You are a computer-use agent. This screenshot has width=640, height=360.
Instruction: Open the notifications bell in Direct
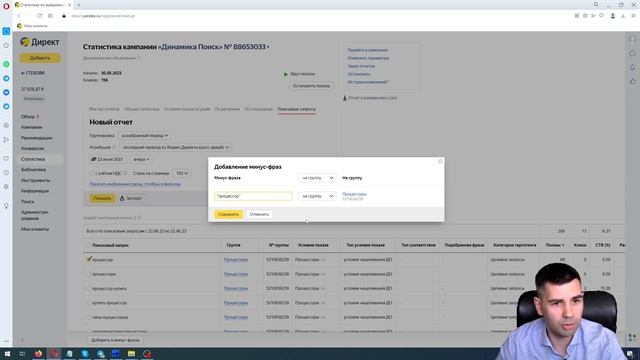(632, 67)
